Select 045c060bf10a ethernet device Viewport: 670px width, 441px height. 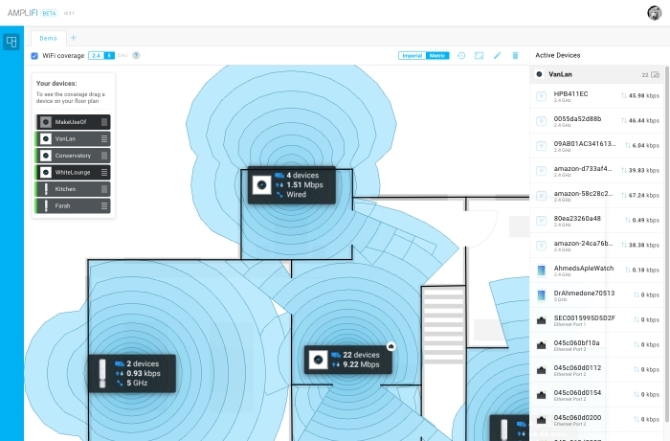597,345
